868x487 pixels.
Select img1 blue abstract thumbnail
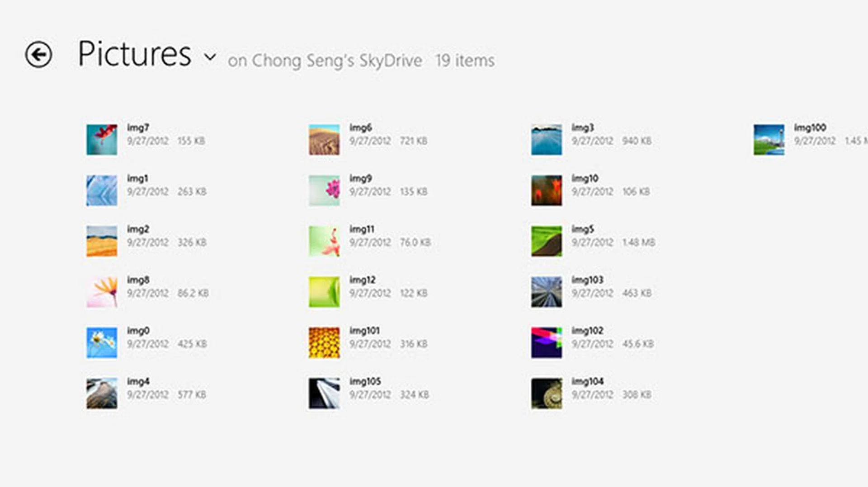(x=102, y=191)
